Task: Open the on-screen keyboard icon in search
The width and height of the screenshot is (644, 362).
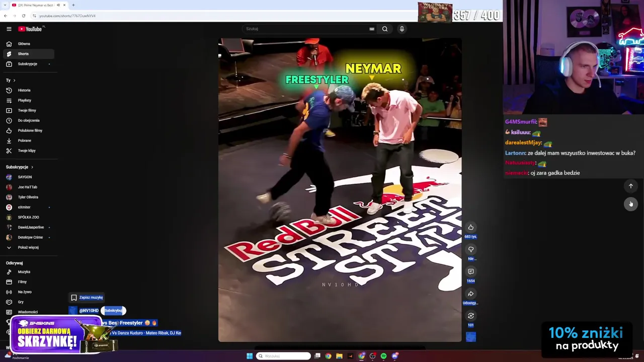Action: (x=372, y=29)
